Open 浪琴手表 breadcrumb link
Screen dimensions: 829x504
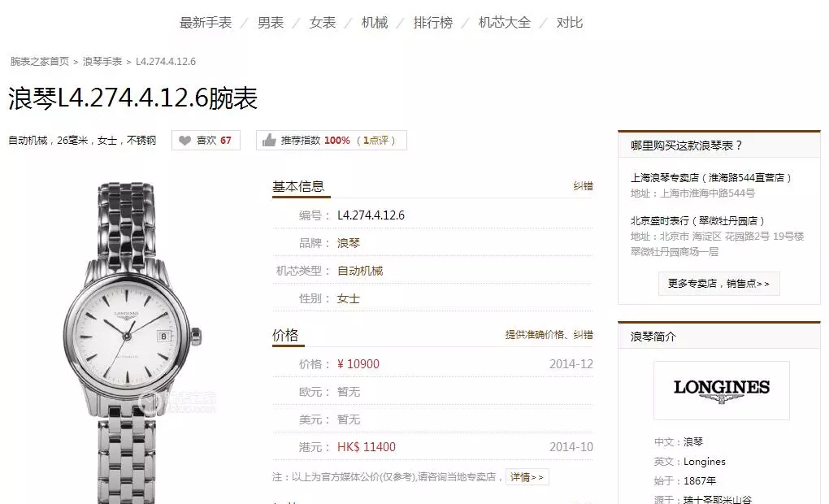coord(102,61)
